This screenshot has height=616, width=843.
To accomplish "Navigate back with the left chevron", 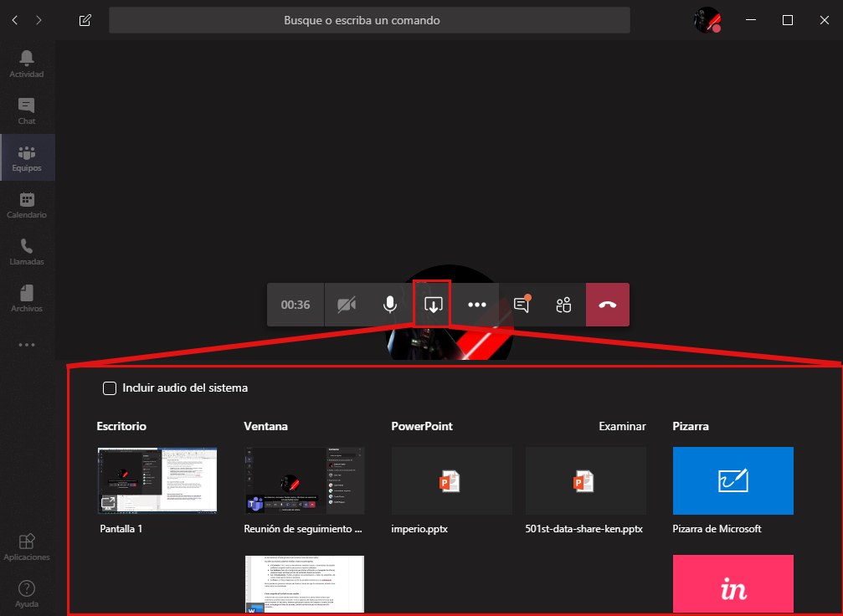I will 13,19.
